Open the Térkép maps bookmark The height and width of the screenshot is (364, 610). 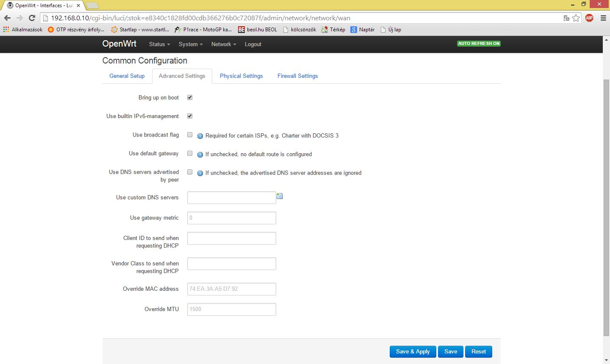(333, 30)
